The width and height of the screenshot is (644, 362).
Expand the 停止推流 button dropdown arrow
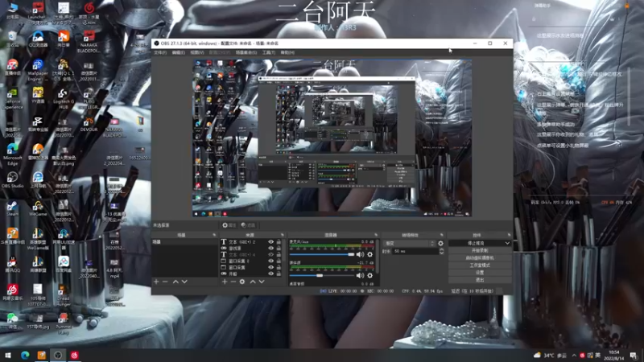507,243
